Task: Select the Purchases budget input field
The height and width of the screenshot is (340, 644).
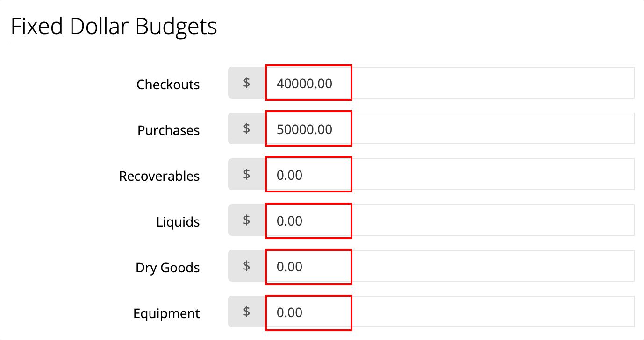Action: pos(308,128)
